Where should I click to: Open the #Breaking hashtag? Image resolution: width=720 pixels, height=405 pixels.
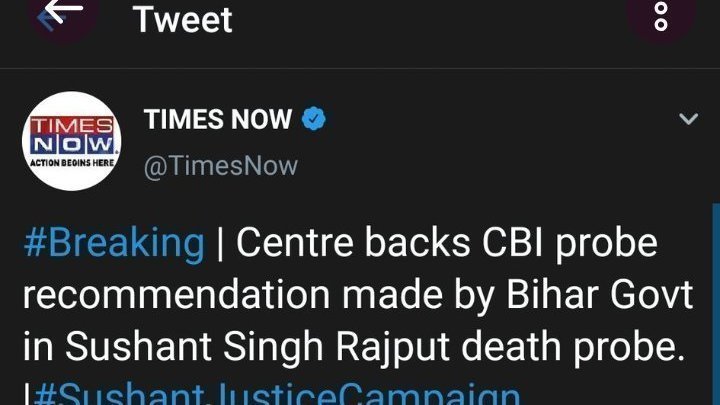(x=113, y=243)
